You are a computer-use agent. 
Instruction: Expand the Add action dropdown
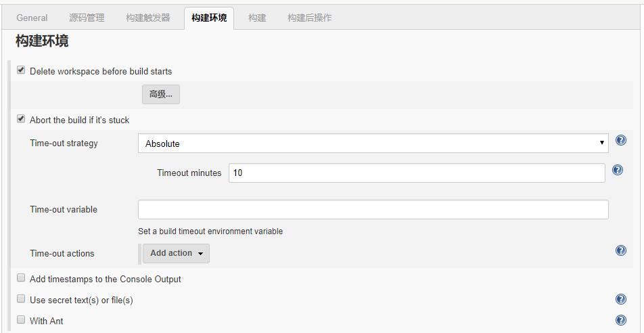click(x=176, y=253)
